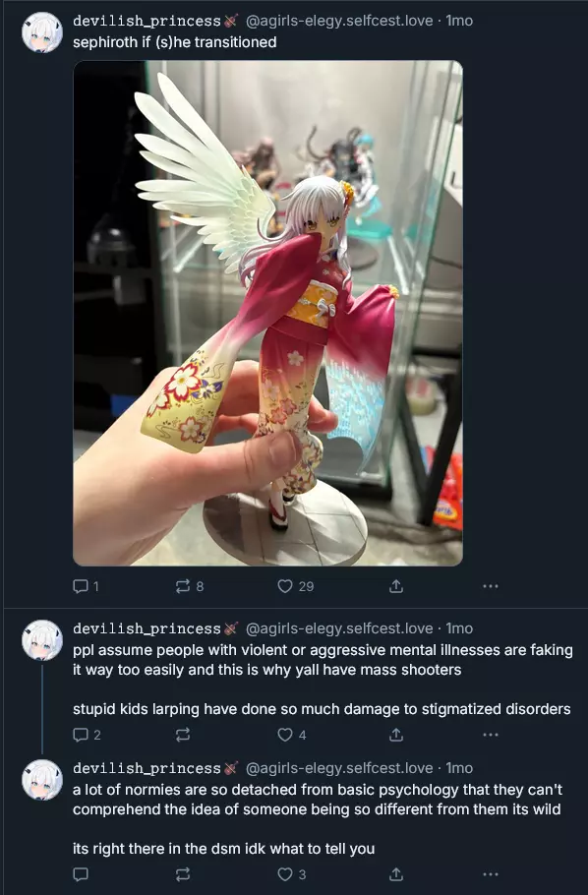
Task: Open more options on dsm post
Action: pyautogui.click(x=491, y=874)
